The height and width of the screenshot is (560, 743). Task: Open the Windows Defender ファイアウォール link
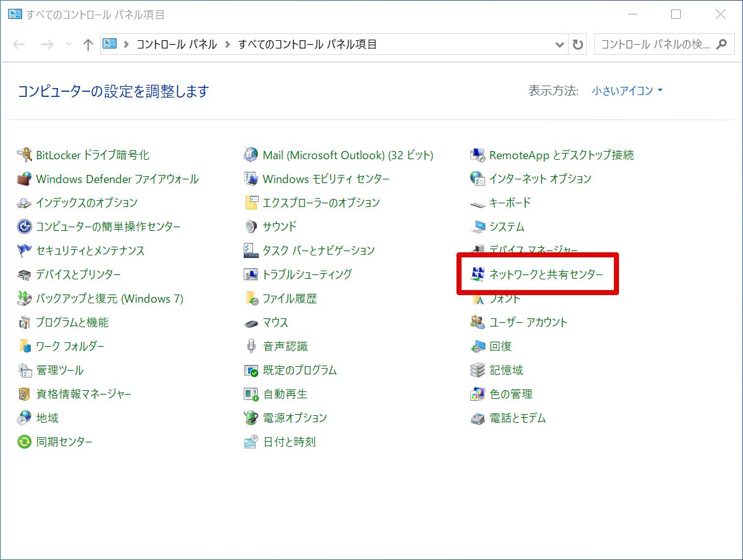point(118,179)
